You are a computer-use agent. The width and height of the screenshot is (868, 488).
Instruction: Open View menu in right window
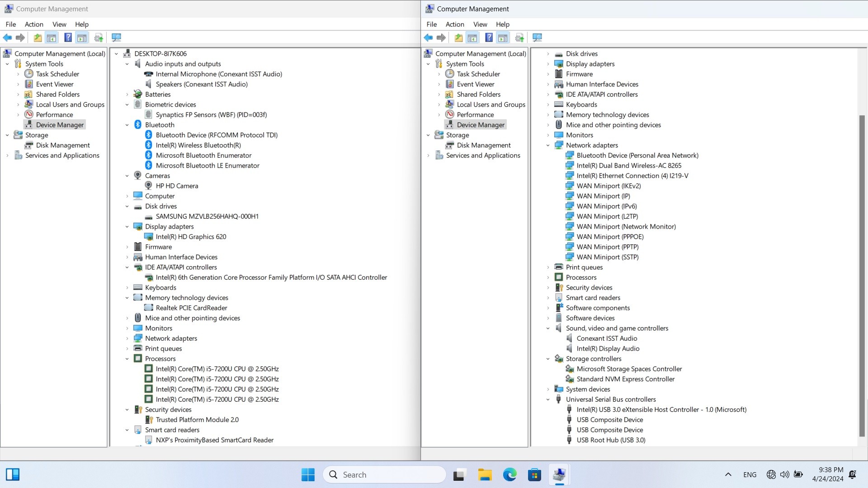480,24
